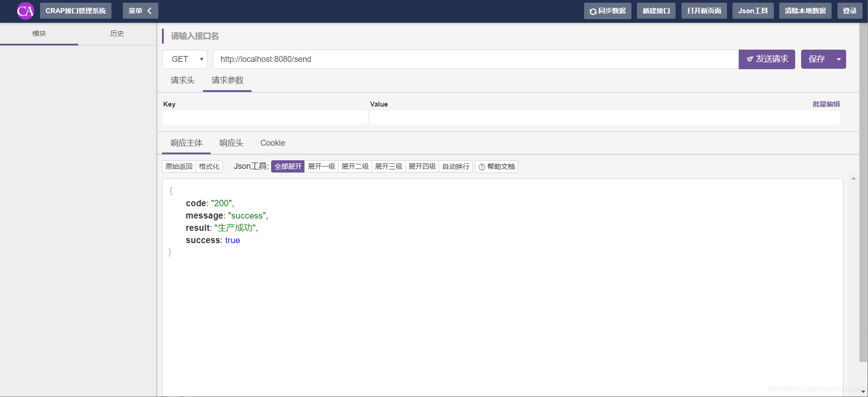Viewport: 868px width, 397px height.
Task: Select the 响应主体 tab
Action: (187, 143)
